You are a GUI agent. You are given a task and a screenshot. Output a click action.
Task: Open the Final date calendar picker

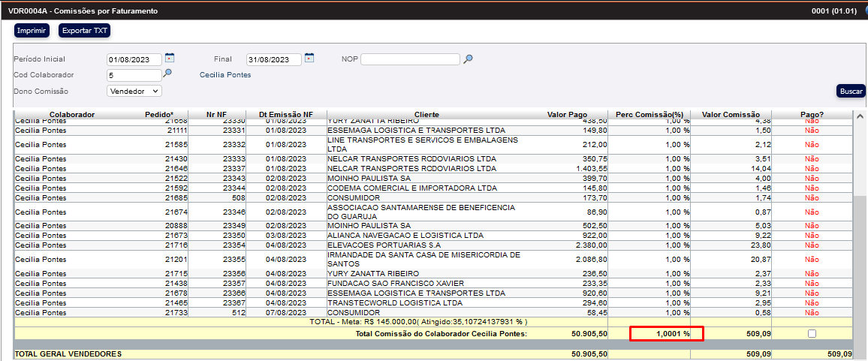(x=309, y=59)
